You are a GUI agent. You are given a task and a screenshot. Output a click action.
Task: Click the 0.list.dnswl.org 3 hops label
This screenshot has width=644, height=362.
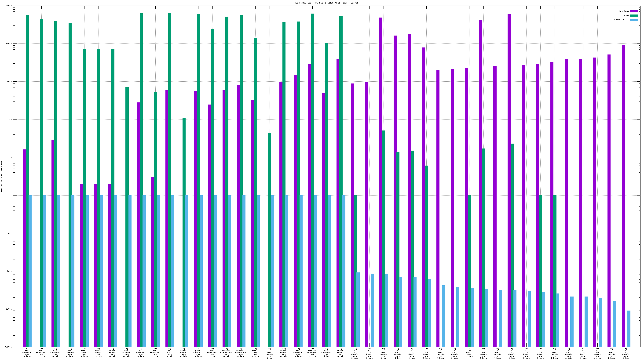tap(369, 353)
